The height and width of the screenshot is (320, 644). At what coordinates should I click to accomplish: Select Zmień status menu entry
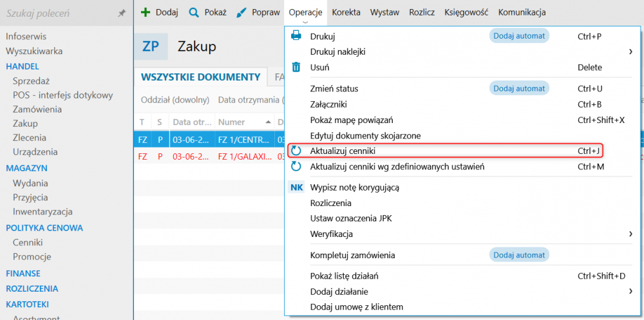[334, 88]
